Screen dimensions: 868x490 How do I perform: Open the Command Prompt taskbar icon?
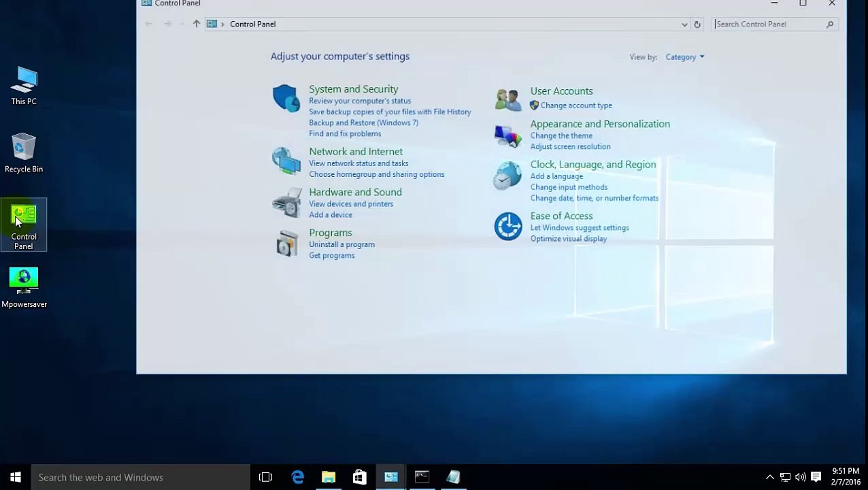tap(422, 477)
